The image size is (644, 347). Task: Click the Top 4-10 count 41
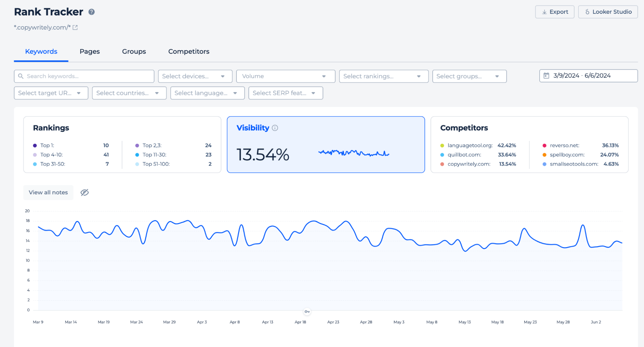[x=106, y=155]
